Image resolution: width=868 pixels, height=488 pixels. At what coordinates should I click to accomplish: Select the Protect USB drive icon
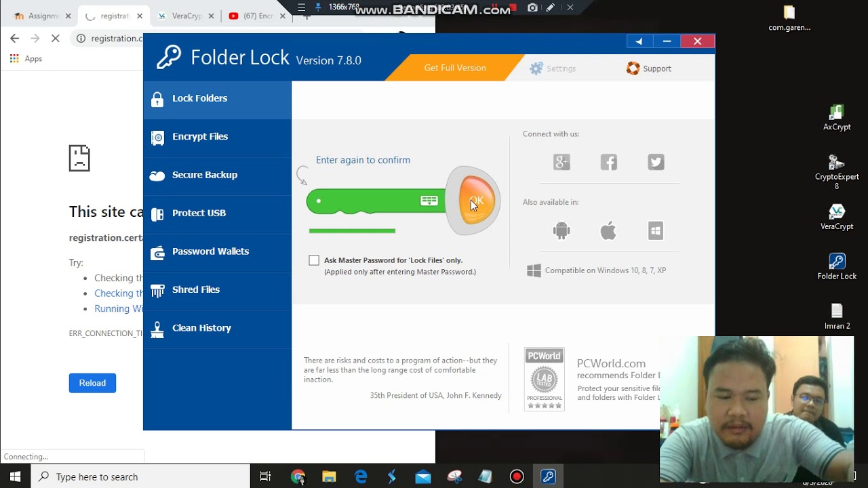[157, 214]
